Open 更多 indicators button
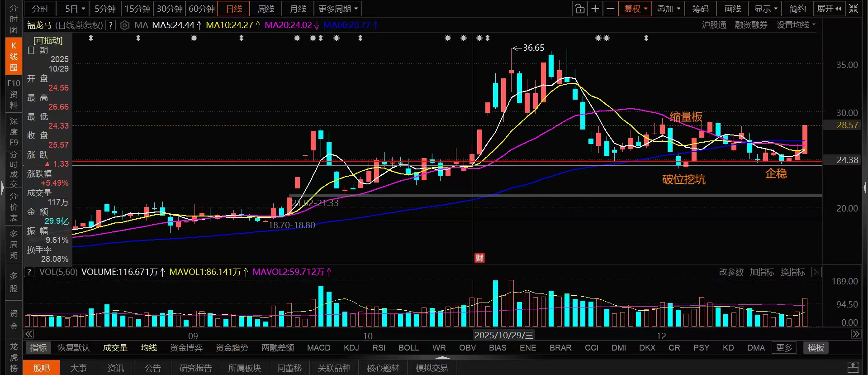The height and width of the screenshot is (375, 868). [x=784, y=347]
